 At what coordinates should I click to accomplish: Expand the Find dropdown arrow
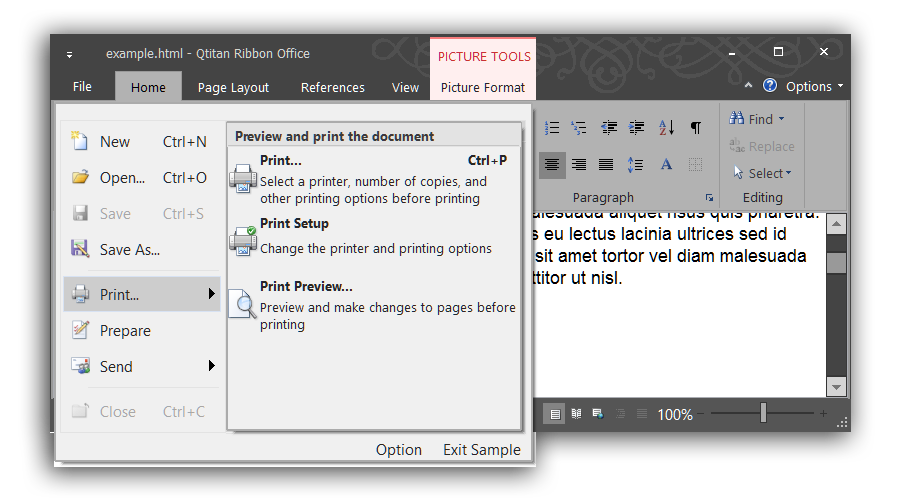[782, 119]
